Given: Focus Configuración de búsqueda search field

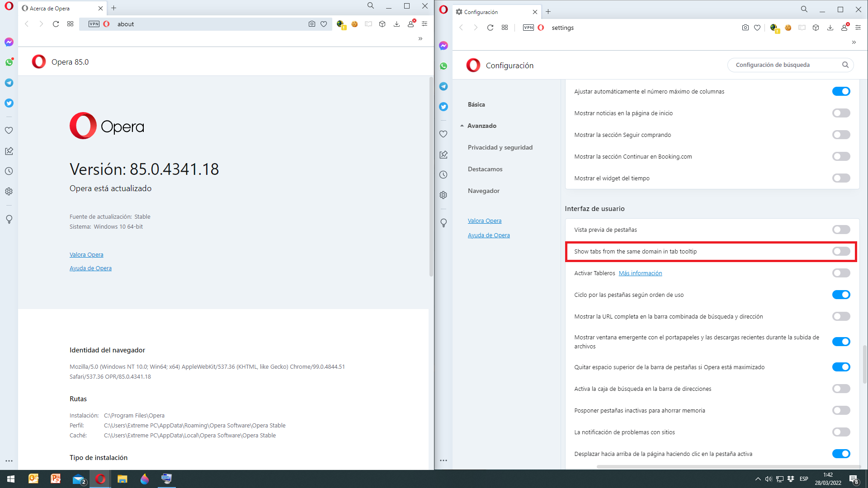Looking at the screenshot, I should 790,65.
